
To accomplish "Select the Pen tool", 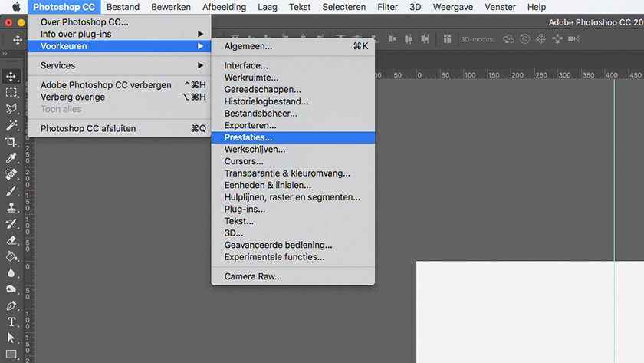I will (11, 306).
